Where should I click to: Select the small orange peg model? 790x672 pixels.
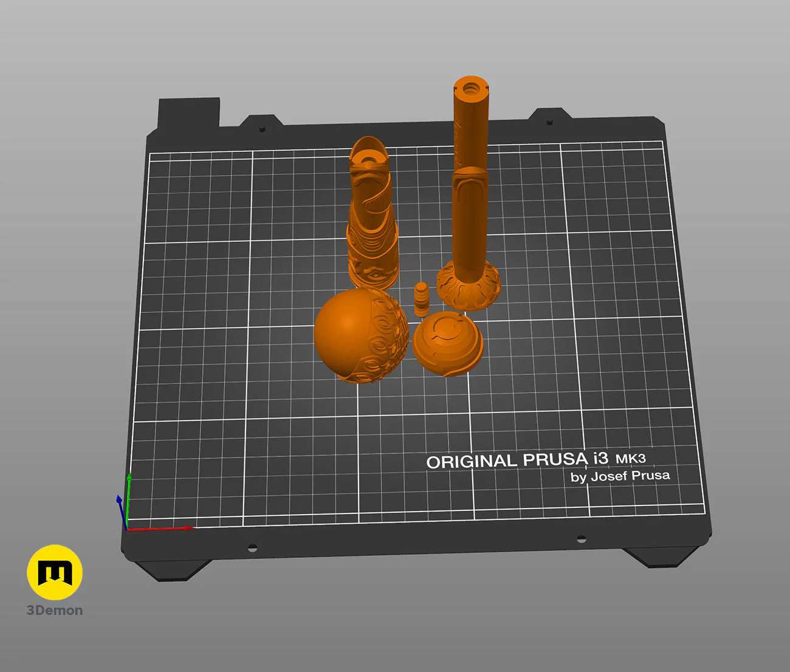[422, 299]
